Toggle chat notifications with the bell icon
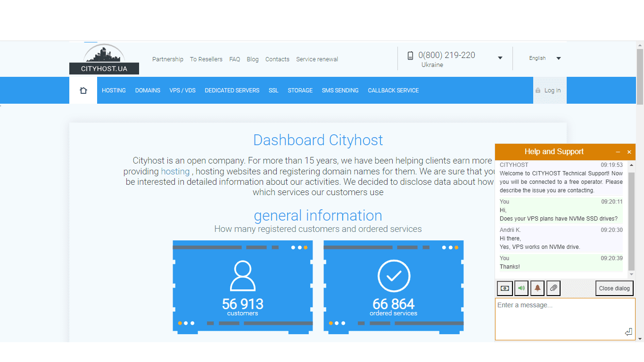The height and width of the screenshot is (362, 644). pyautogui.click(x=537, y=288)
